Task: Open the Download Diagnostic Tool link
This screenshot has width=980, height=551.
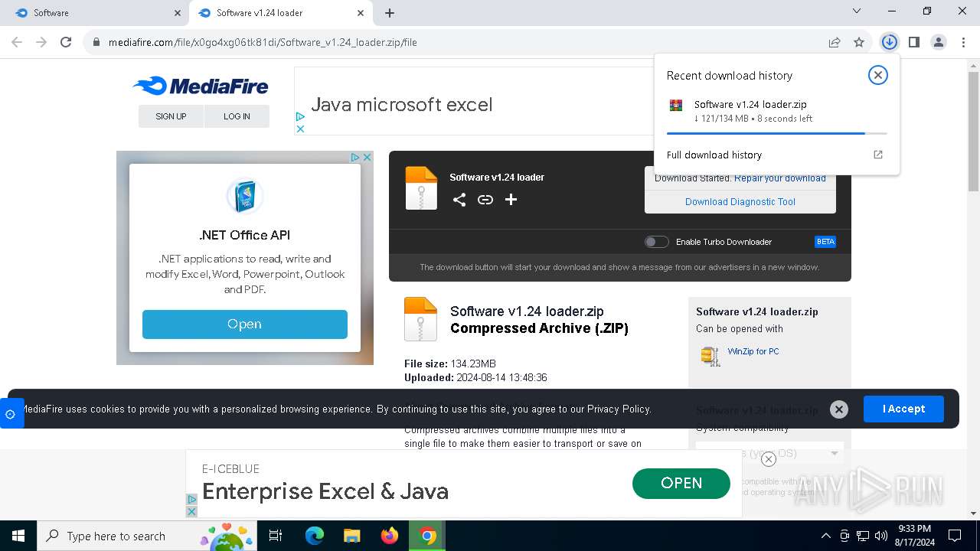Action: (740, 202)
